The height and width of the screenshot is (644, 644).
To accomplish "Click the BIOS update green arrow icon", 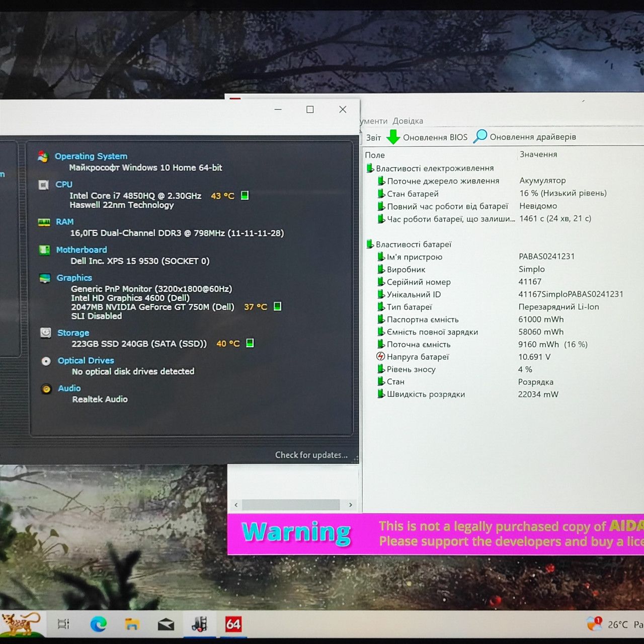I will pyautogui.click(x=393, y=137).
